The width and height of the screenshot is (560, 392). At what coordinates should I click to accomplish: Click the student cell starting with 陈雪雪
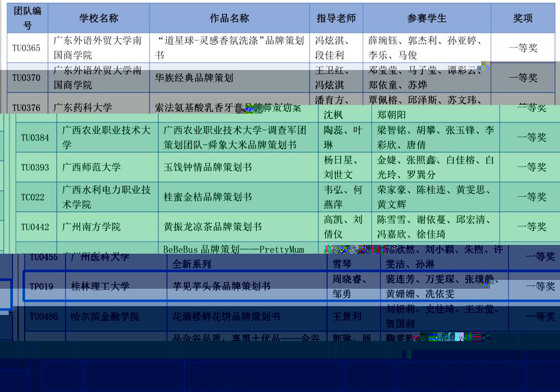(436, 227)
